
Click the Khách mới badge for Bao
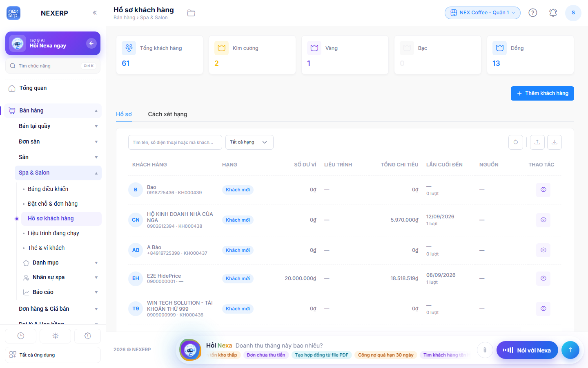click(x=238, y=190)
